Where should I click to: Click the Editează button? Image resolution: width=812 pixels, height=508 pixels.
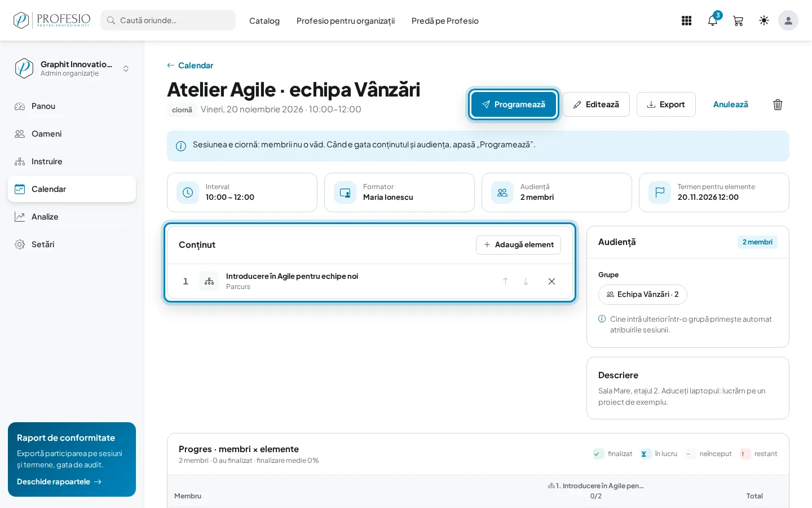[x=596, y=104]
